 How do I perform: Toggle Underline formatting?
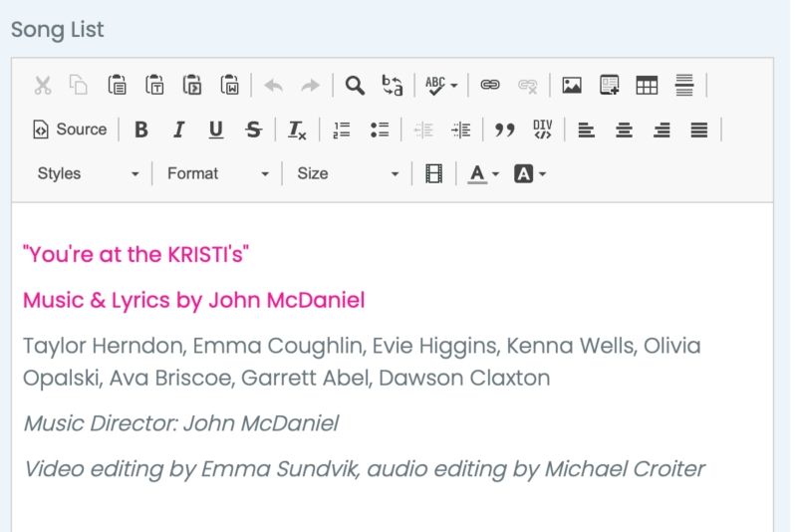click(x=216, y=130)
